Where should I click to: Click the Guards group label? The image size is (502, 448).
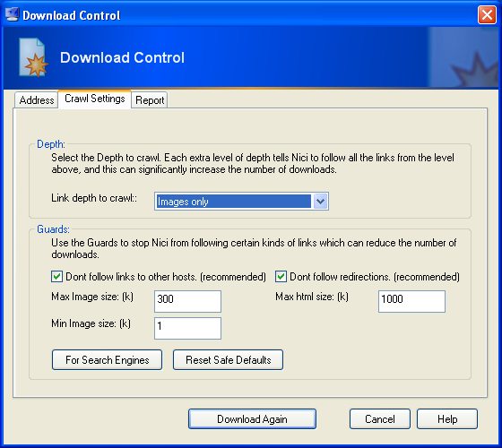53,229
